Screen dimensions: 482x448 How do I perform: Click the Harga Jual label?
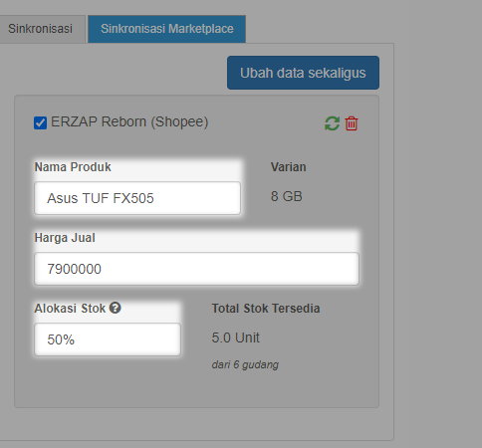tap(65, 238)
